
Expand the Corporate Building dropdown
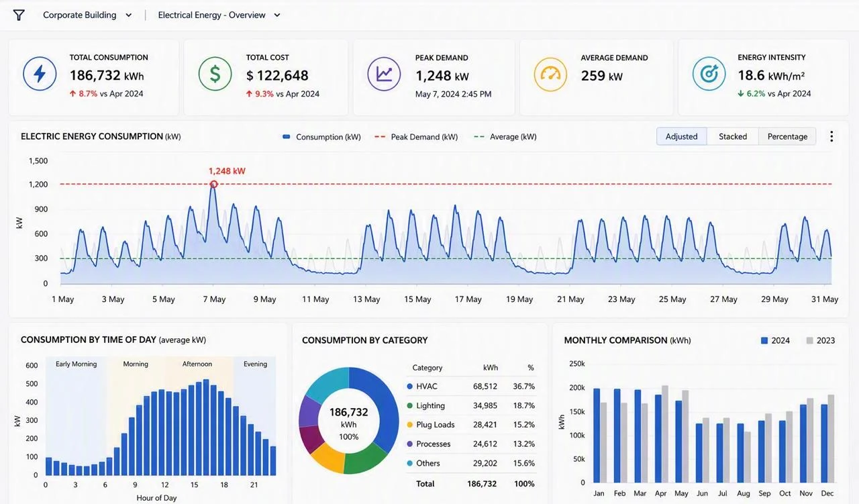tap(87, 15)
